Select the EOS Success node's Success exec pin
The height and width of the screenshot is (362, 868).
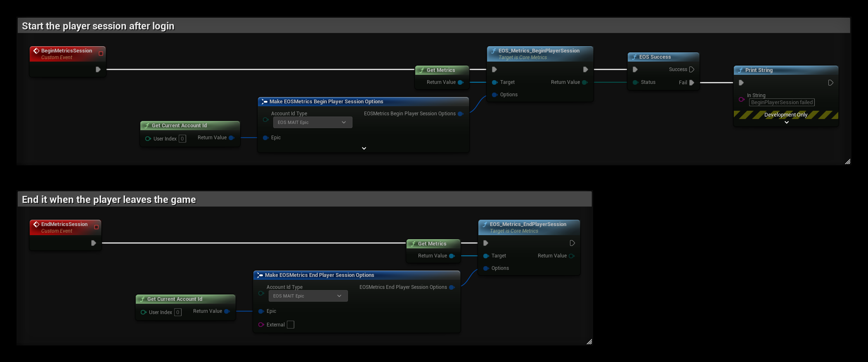tap(692, 69)
